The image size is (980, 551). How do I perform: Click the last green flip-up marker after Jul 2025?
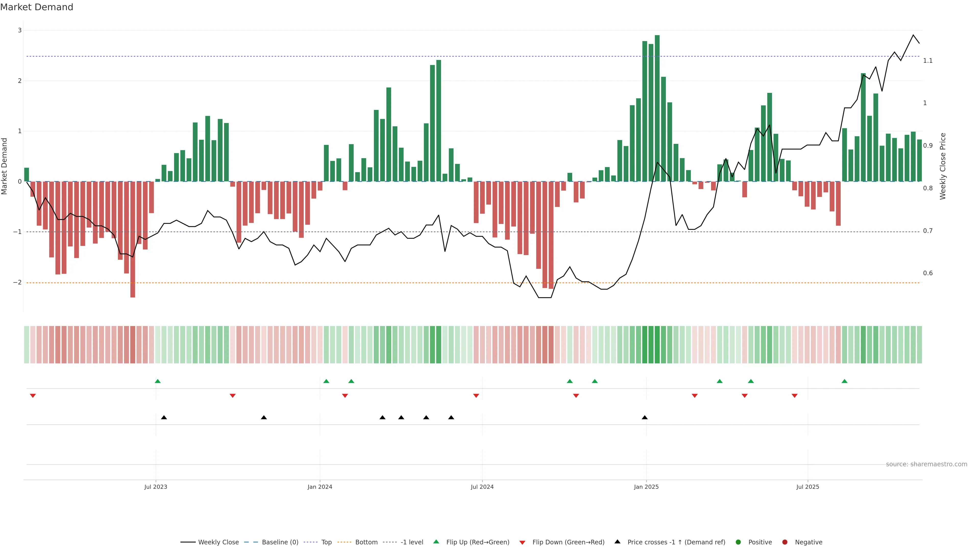pyautogui.click(x=844, y=381)
